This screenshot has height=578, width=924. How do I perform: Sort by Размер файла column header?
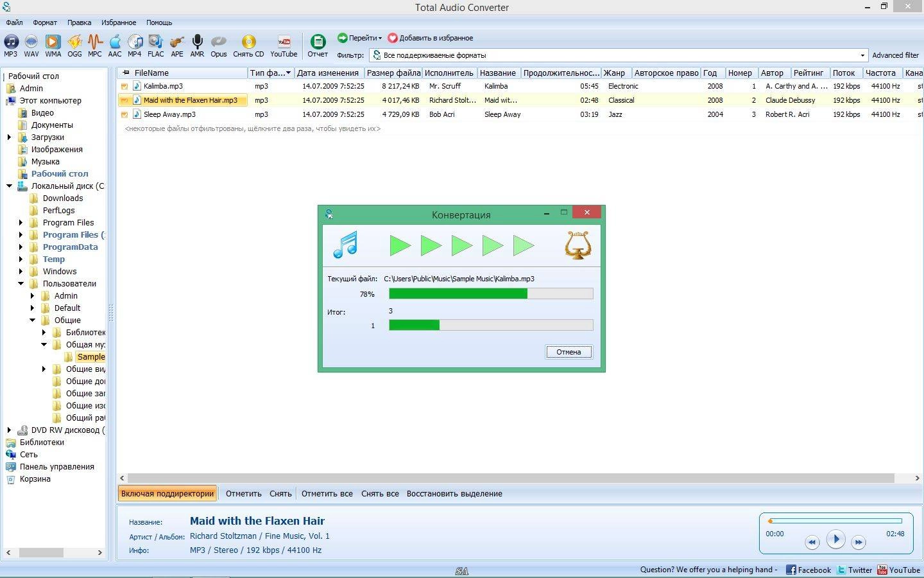point(393,73)
